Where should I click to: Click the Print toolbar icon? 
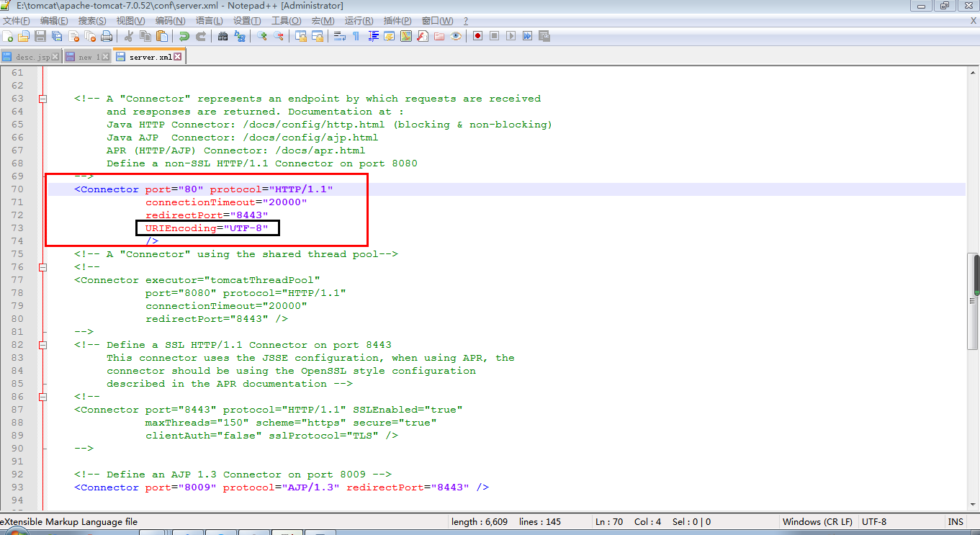(x=107, y=36)
